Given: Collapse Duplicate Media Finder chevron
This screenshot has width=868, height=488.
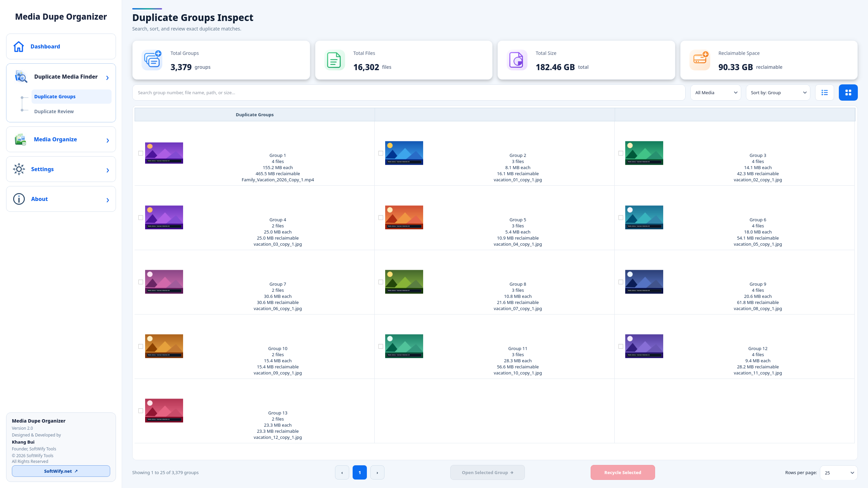Looking at the screenshot, I should tap(107, 78).
